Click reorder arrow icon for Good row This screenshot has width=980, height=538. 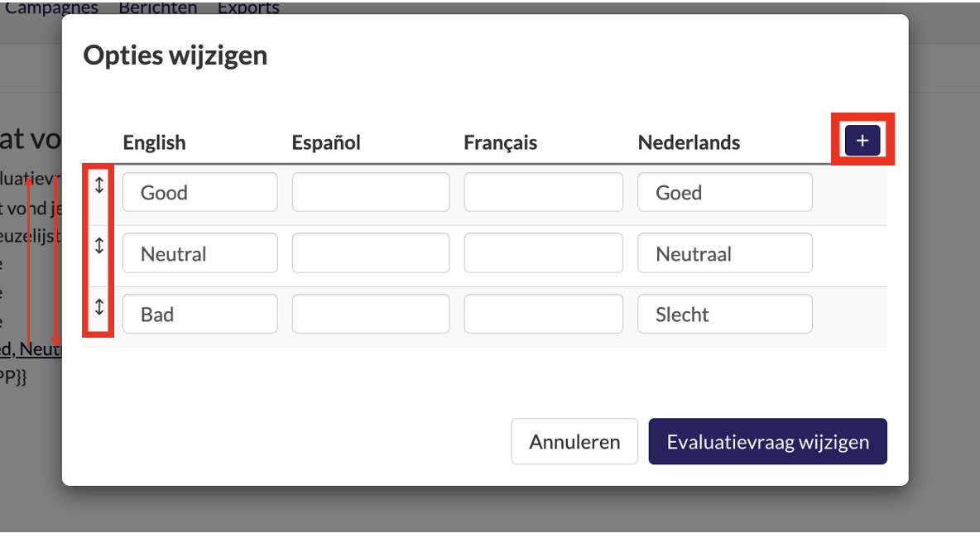click(x=98, y=185)
